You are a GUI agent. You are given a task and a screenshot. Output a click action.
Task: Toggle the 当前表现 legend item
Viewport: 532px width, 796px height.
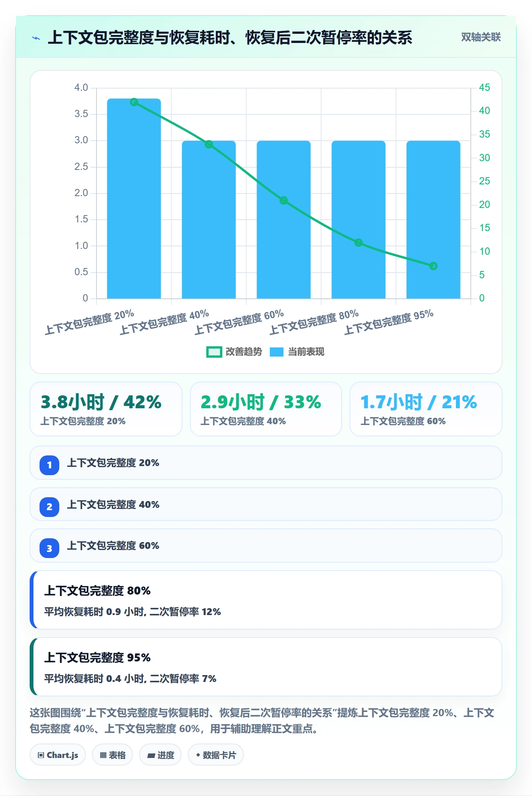[x=297, y=352]
